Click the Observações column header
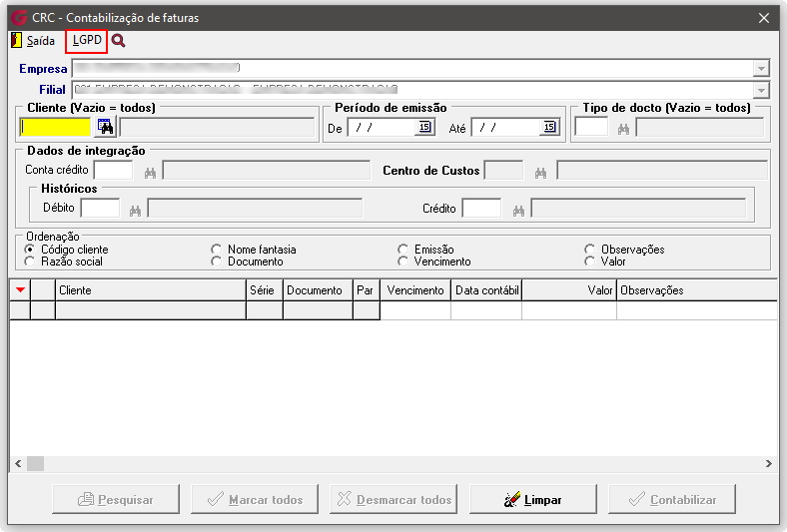Image resolution: width=787 pixels, height=532 pixels. click(x=698, y=290)
